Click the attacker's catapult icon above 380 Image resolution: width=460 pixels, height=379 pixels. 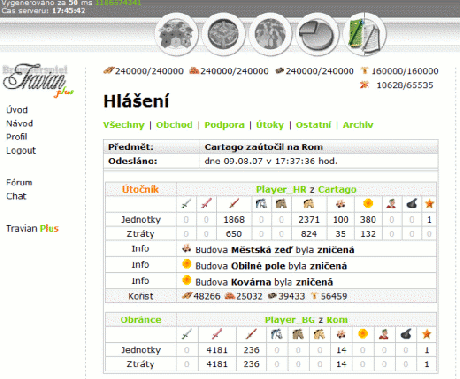tap(368, 203)
